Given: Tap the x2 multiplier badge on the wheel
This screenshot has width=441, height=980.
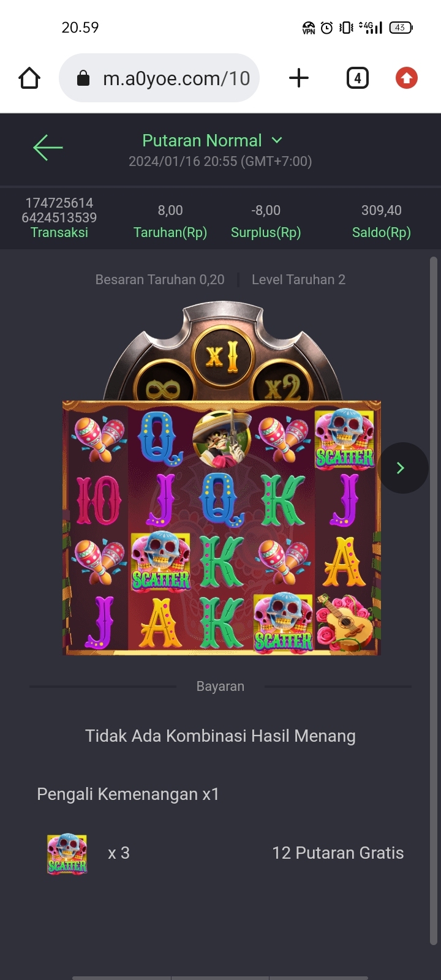Looking at the screenshot, I should click(283, 386).
